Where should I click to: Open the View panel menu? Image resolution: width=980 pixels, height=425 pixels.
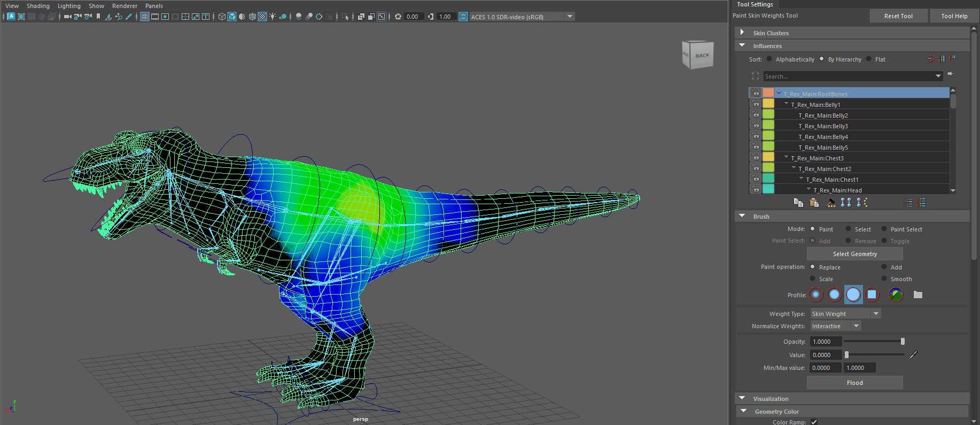point(12,6)
